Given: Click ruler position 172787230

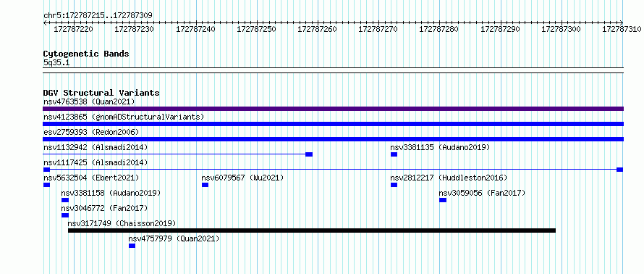Looking at the screenshot, I should pyautogui.click(x=135, y=29).
